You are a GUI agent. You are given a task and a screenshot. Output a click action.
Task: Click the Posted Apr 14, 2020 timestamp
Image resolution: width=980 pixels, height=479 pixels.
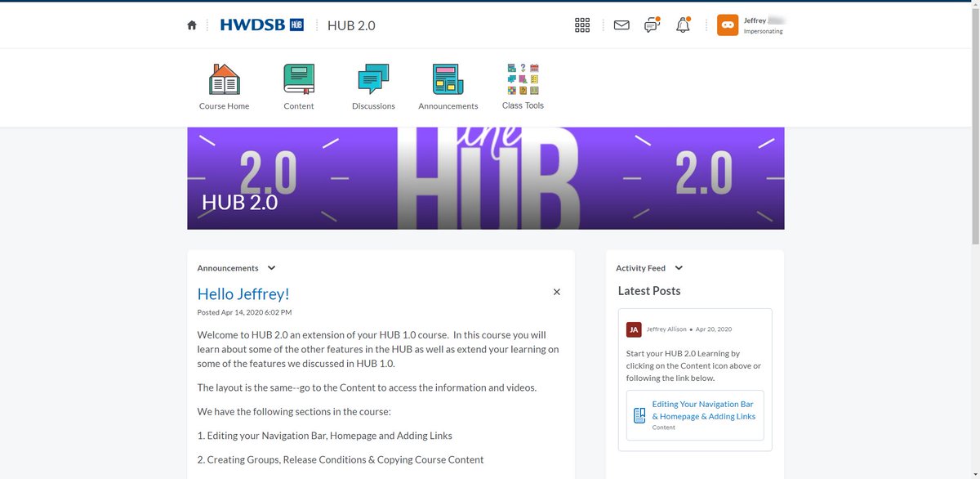tap(244, 312)
